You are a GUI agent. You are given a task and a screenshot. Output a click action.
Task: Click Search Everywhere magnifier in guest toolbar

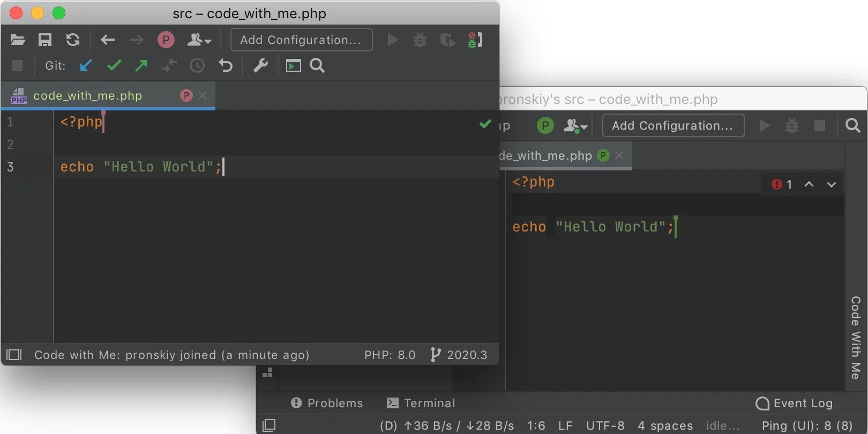(x=853, y=126)
